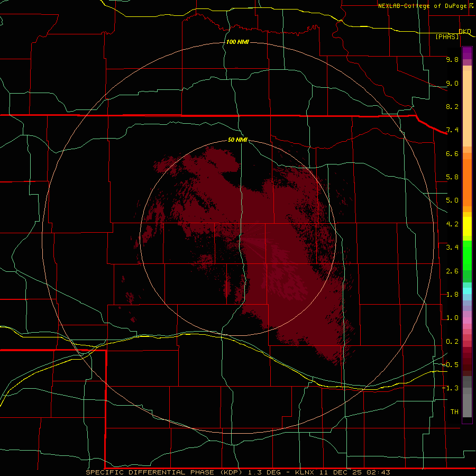This screenshot has height=476, width=476.
Task: Click the 8.2 value on the color scale
Action: pos(452,106)
